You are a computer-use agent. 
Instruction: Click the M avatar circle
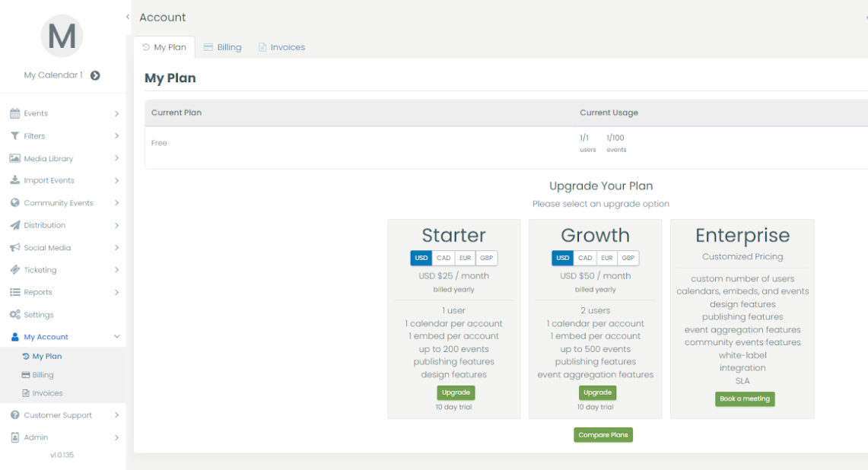(62, 36)
